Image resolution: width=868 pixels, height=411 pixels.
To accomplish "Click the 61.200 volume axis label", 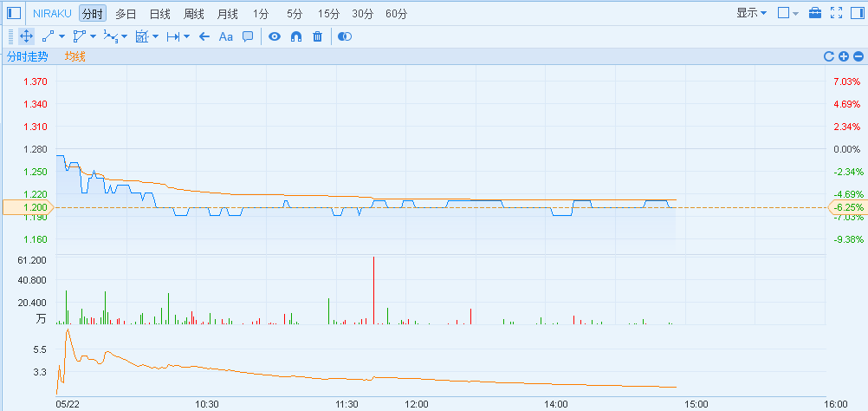I will click(x=33, y=260).
